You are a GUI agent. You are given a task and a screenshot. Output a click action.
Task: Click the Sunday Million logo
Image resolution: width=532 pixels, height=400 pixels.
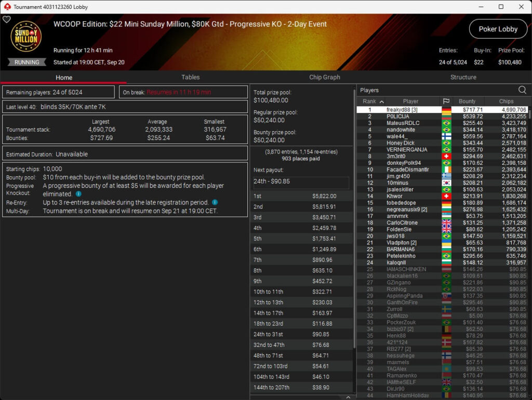pos(26,36)
